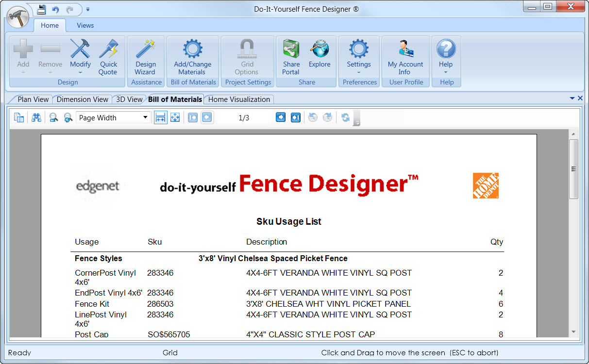Select the Bill of Materials tab
Image resolution: width=589 pixels, height=364 pixels.
pos(175,99)
